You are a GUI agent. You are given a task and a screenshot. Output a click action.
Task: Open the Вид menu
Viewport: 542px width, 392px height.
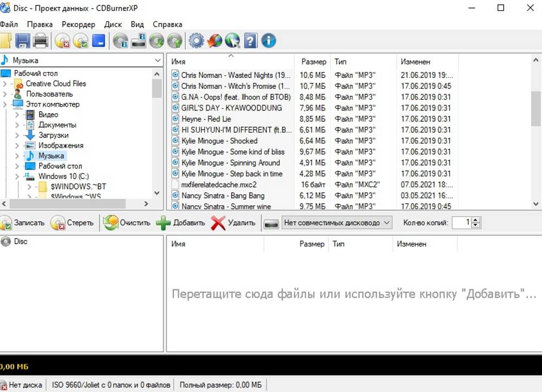(137, 24)
